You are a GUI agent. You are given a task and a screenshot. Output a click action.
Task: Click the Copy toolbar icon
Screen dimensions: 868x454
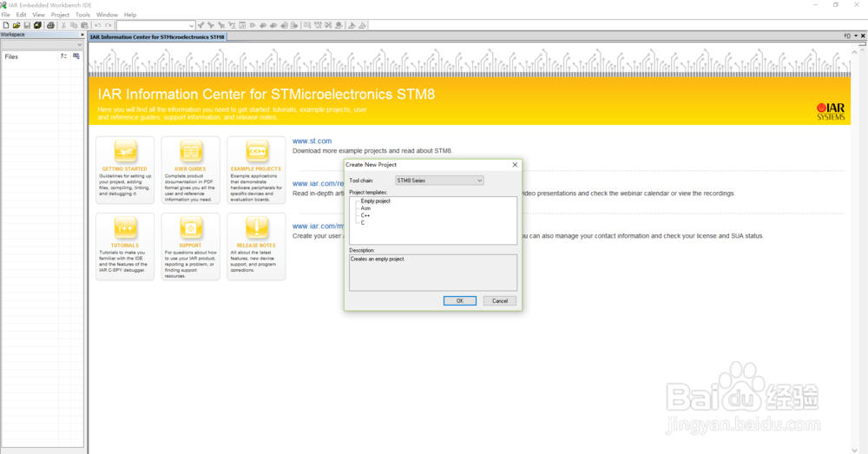click(74, 25)
